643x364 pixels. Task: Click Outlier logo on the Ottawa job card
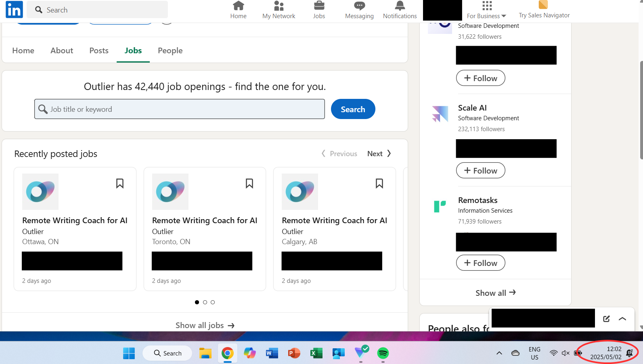coord(40,192)
